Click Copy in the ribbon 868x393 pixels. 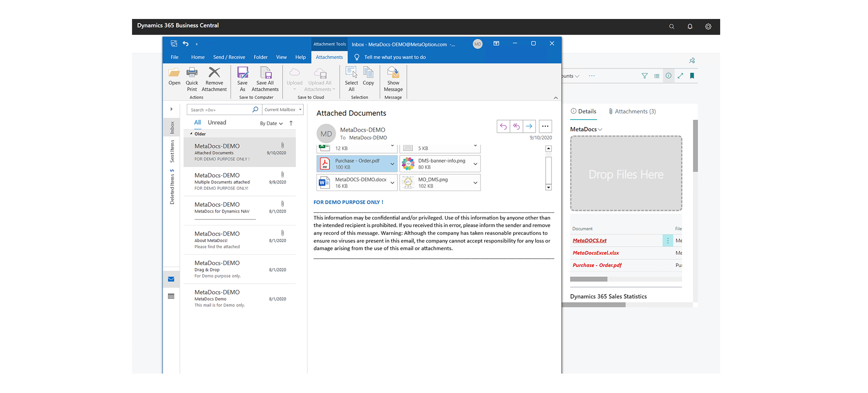click(x=368, y=76)
